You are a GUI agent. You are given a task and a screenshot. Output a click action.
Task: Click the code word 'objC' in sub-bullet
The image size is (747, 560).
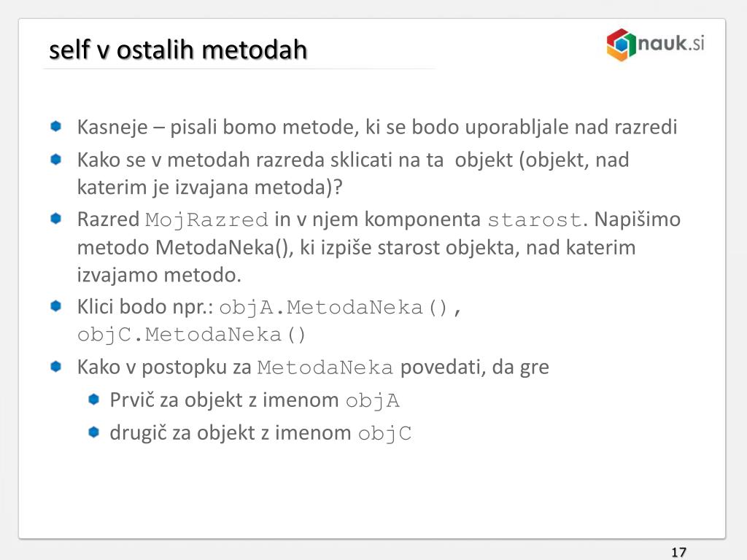click(385, 434)
